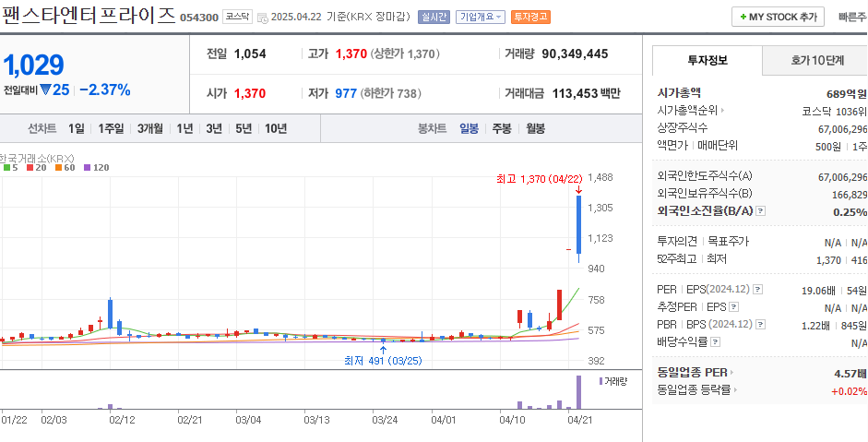Click the 거래량 value 90,349,445

(575, 54)
